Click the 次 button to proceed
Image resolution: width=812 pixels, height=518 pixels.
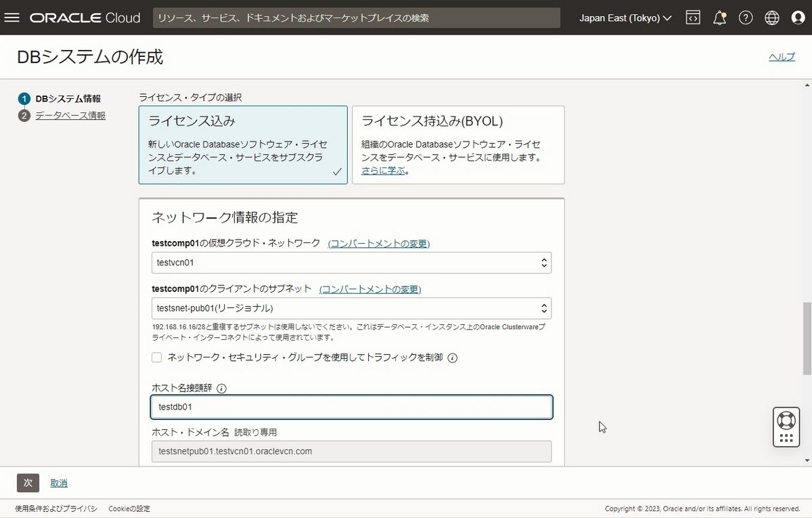(27, 483)
